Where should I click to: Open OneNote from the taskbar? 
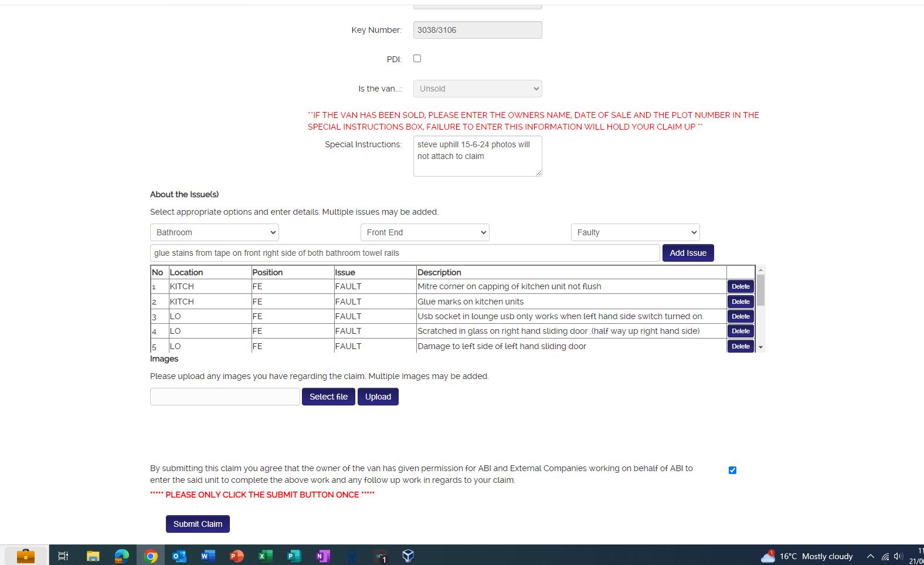pos(323,556)
